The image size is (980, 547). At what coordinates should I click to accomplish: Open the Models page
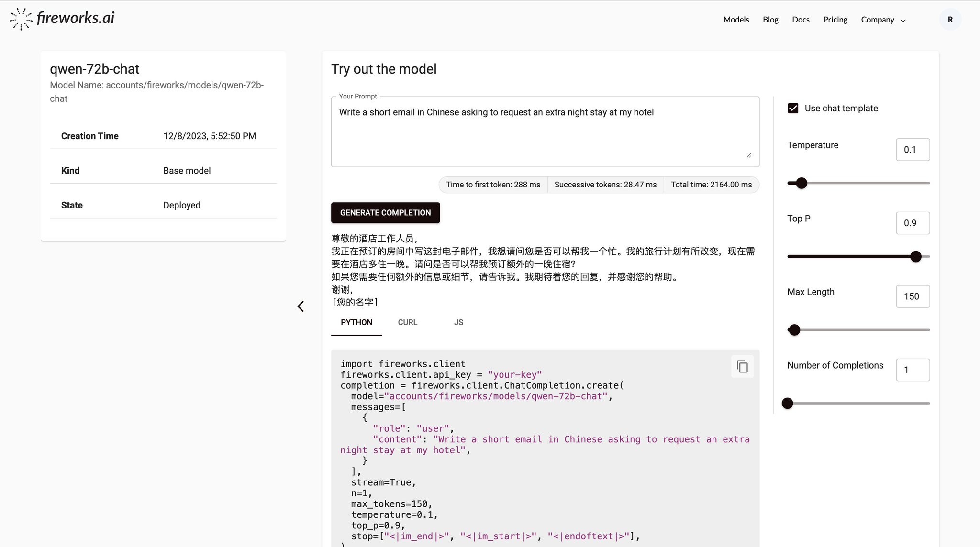point(736,20)
